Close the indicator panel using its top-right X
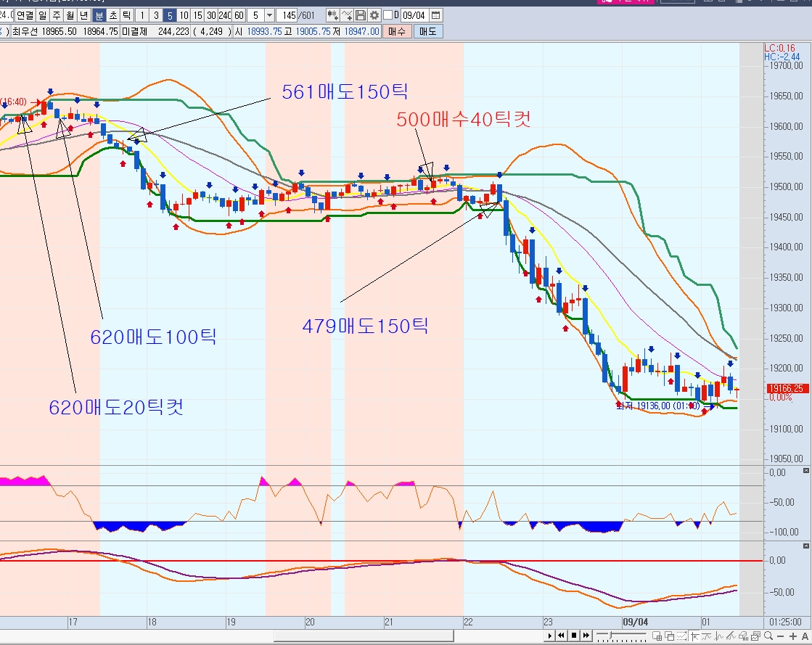812x645 pixels. tap(805, 469)
